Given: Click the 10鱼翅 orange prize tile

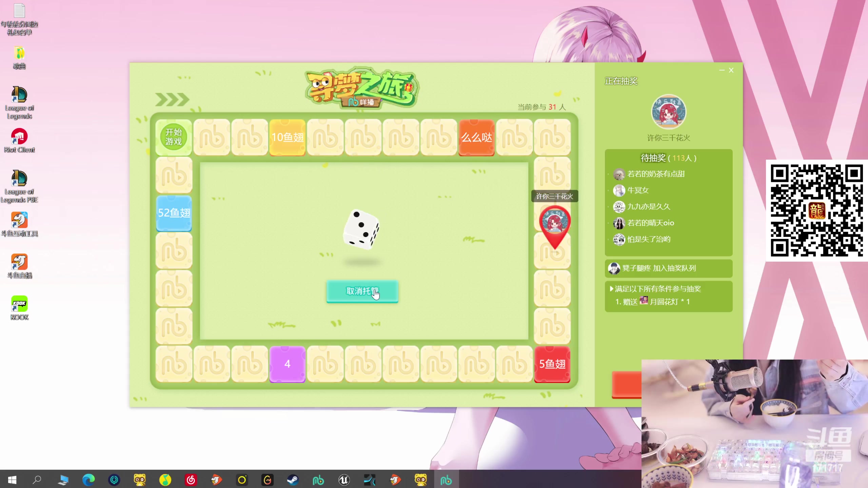Looking at the screenshot, I should coord(287,137).
